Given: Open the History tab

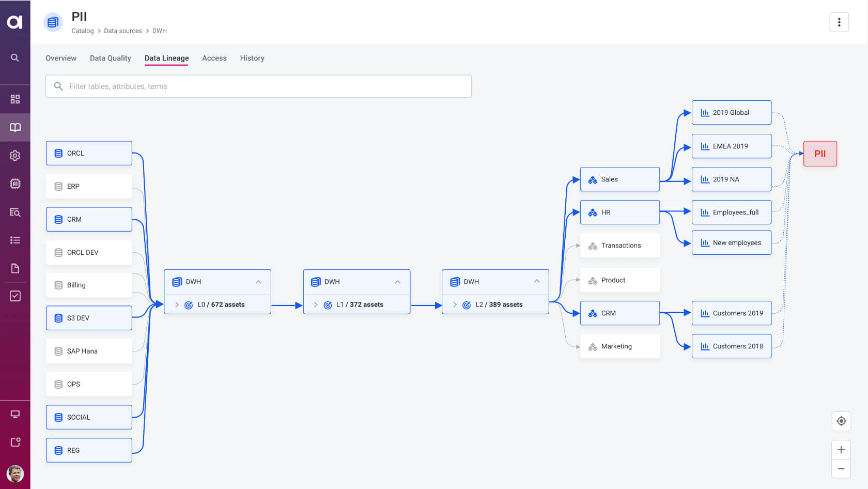Looking at the screenshot, I should tap(252, 58).
